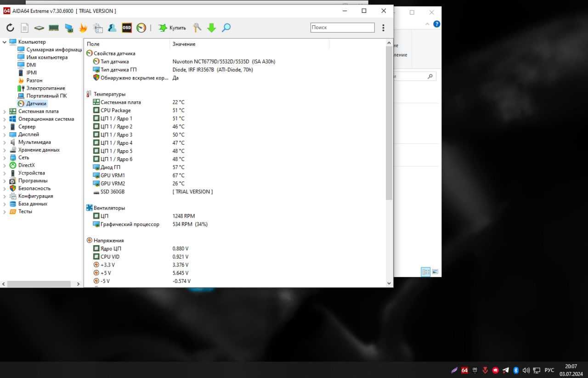Select the GPU VRM1 row

234,175
